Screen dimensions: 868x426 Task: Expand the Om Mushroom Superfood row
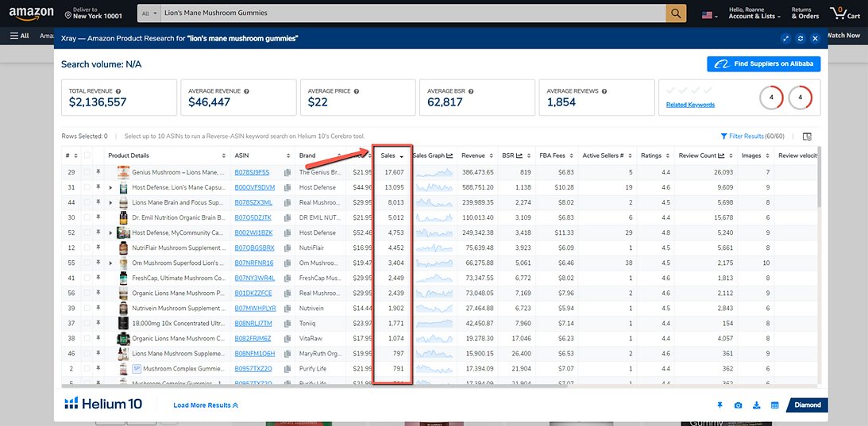coord(110,263)
